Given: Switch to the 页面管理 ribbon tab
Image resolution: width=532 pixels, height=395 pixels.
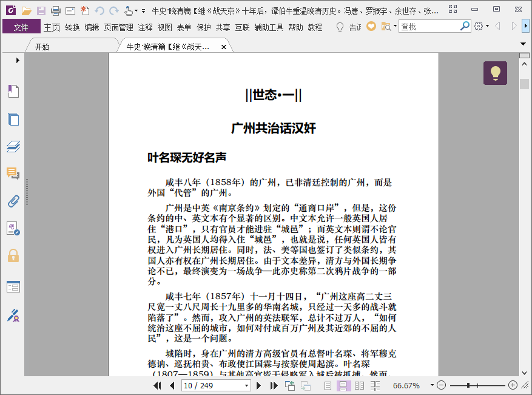Looking at the screenshot, I should coord(118,27).
